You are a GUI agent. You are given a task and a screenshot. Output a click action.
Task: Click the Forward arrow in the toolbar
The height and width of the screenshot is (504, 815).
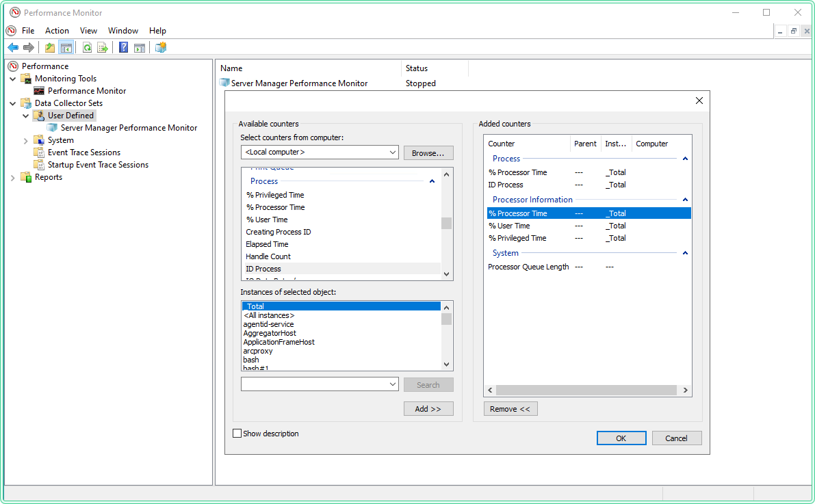click(x=29, y=48)
